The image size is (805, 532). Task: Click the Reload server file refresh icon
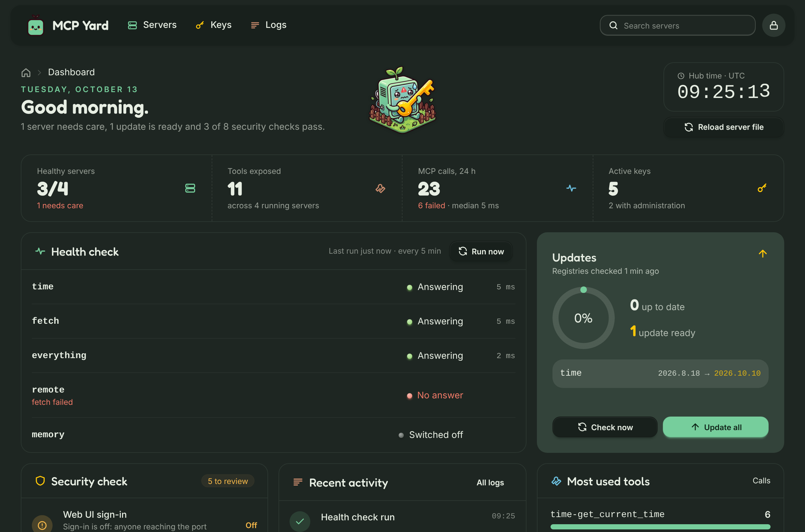(x=688, y=127)
